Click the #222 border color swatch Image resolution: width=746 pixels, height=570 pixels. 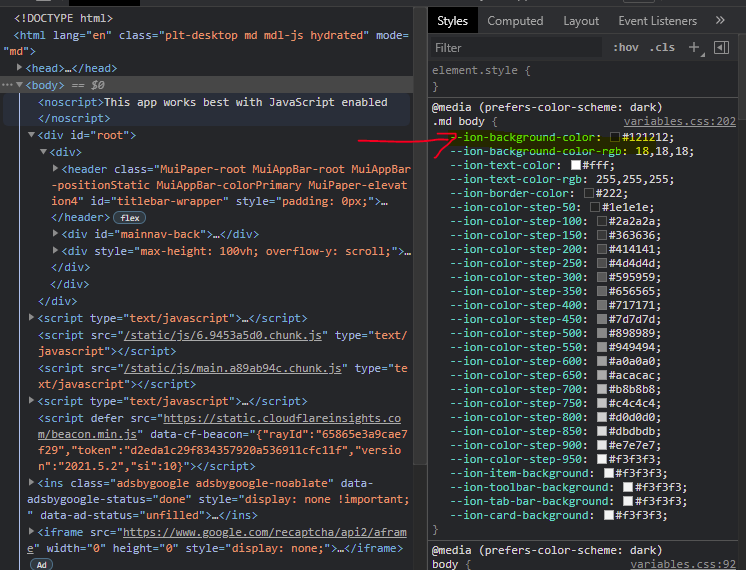point(589,194)
